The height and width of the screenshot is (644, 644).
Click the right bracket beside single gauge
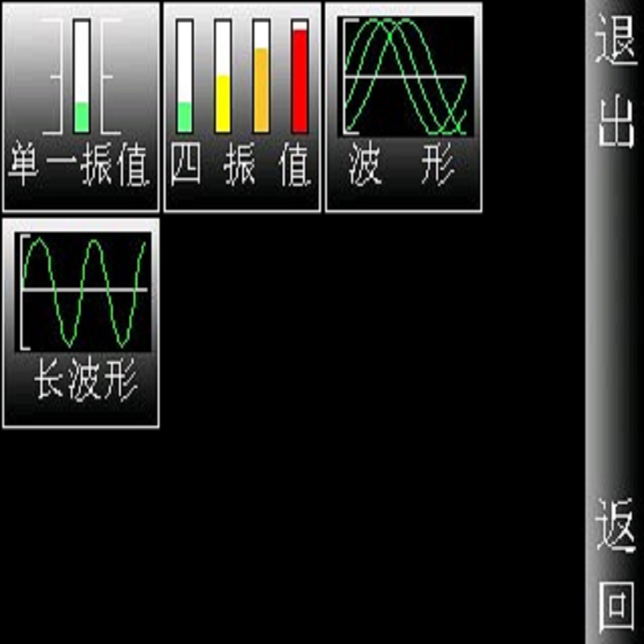tap(108, 76)
